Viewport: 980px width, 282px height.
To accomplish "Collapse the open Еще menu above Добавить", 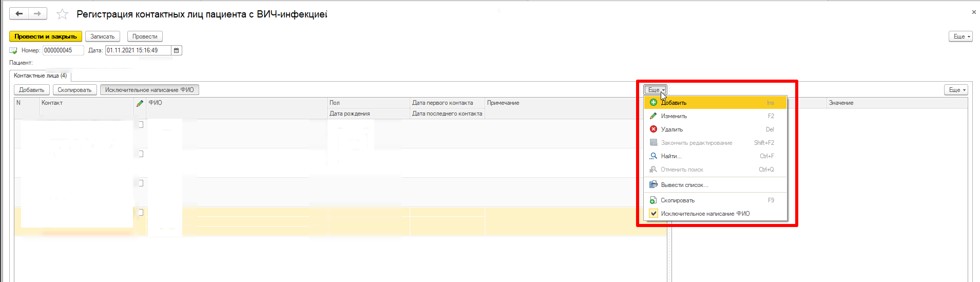I will point(655,90).
